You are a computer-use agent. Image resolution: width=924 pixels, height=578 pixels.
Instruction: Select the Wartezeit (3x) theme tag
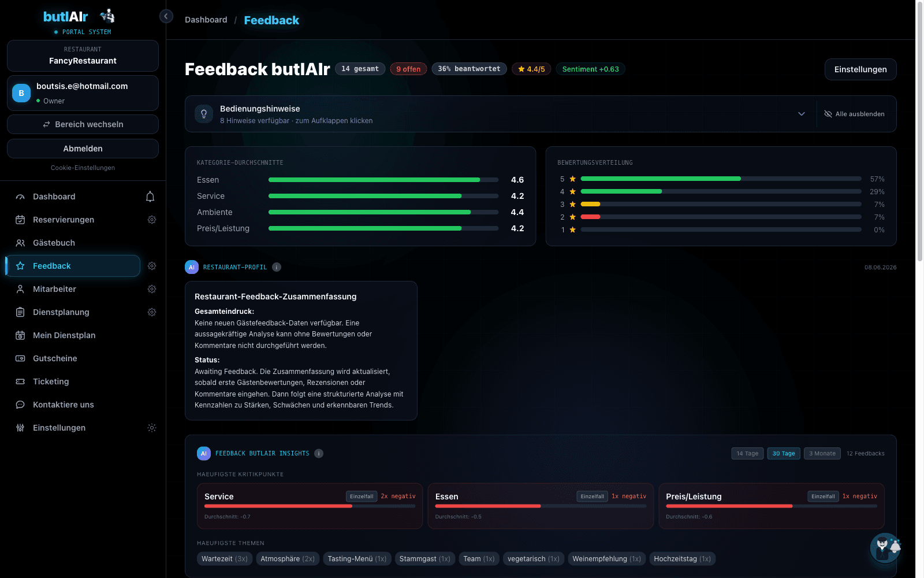click(225, 559)
